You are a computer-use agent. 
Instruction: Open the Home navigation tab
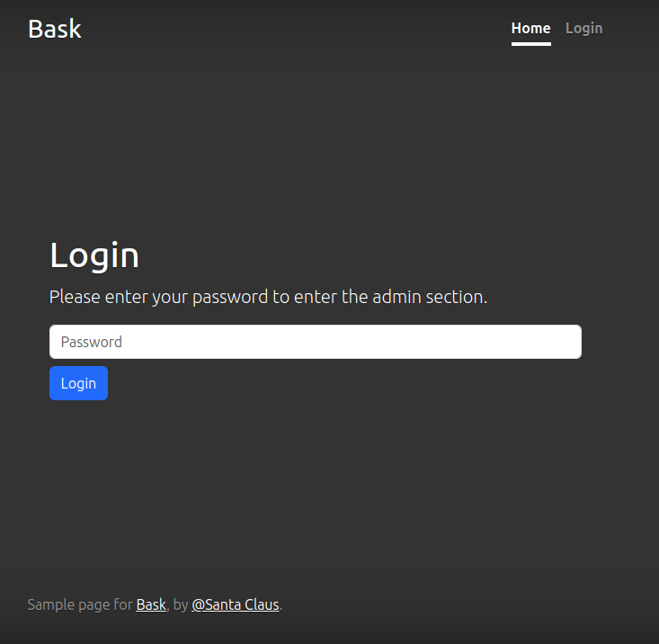pos(530,28)
